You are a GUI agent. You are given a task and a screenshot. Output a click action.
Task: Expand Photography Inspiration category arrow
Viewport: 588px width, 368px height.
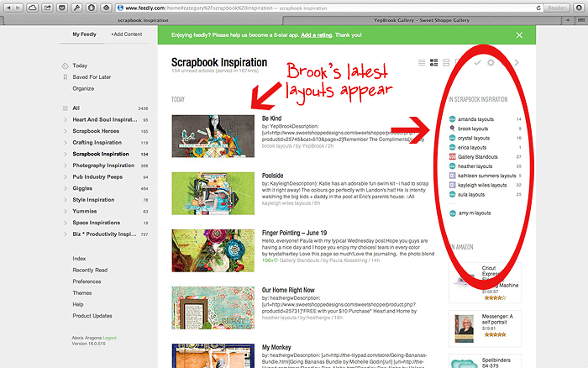tap(66, 166)
